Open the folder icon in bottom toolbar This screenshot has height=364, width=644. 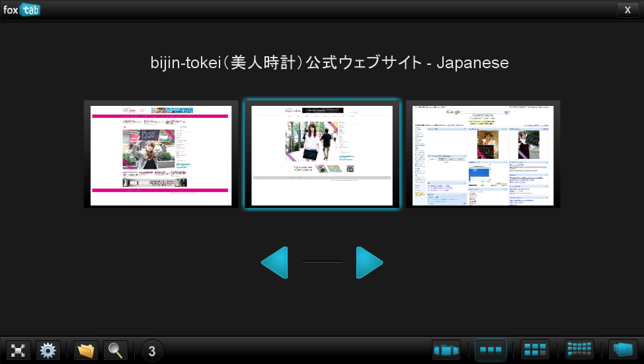pos(86,350)
